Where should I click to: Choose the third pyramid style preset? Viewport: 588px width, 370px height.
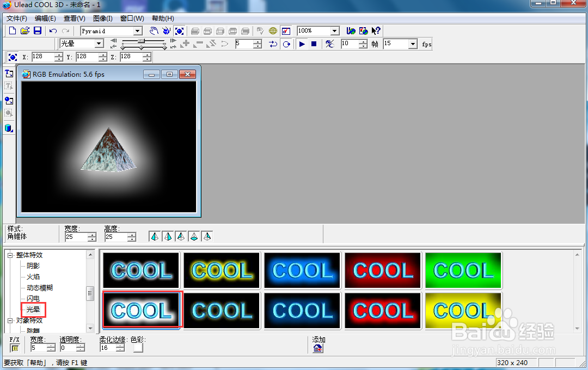click(181, 237)
